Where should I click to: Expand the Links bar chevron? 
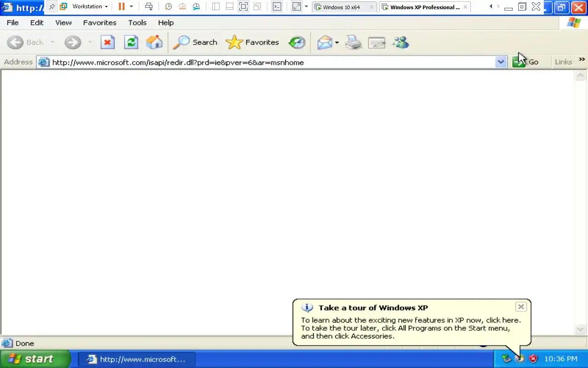tap(582, 59)
